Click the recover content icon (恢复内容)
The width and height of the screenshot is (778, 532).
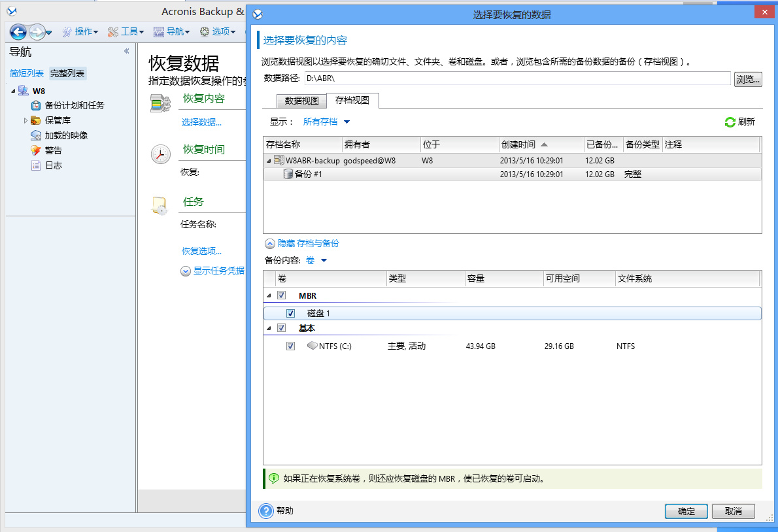160,103
